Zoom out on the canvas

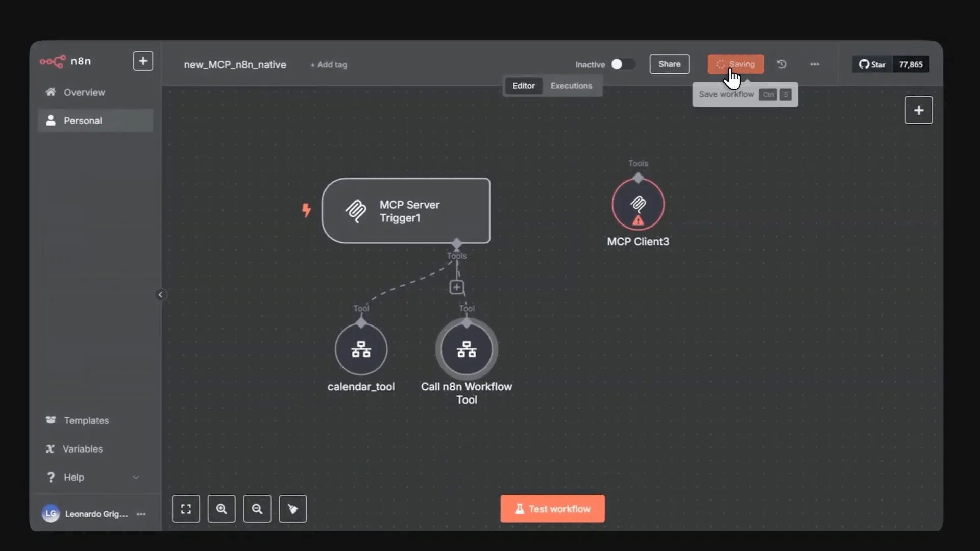click(x=257, y=509)
